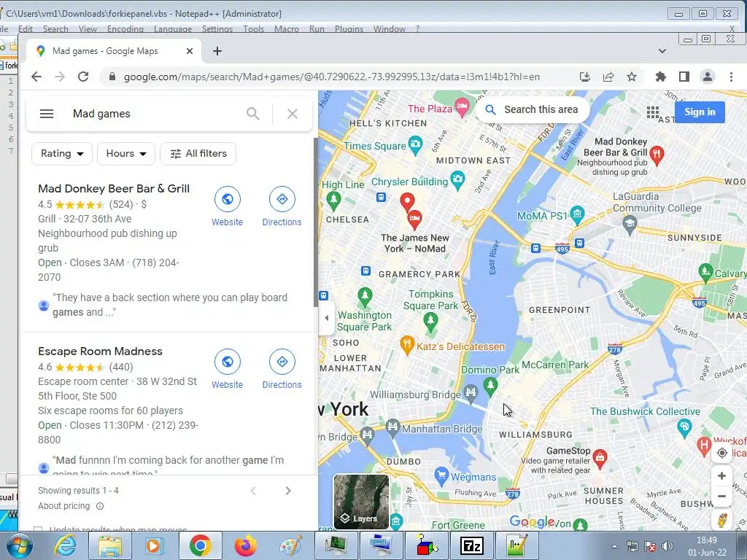Open the Google apps grid

653,112
